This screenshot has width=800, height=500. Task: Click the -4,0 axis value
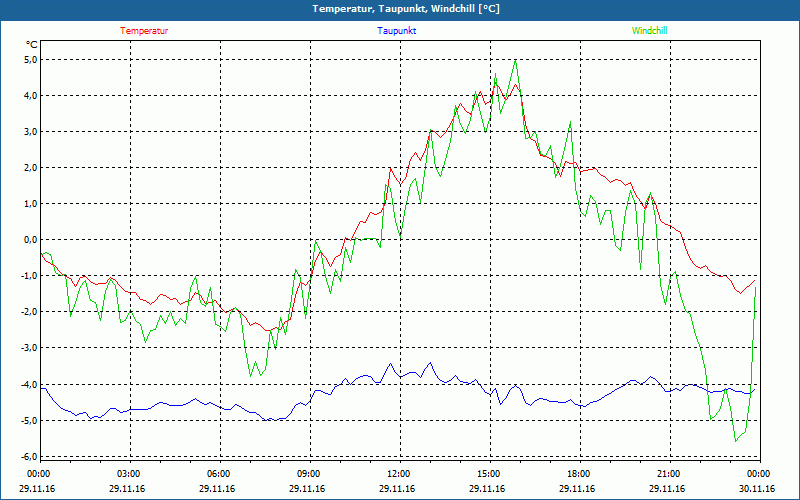pyautogui.click(x=29, y=384)
